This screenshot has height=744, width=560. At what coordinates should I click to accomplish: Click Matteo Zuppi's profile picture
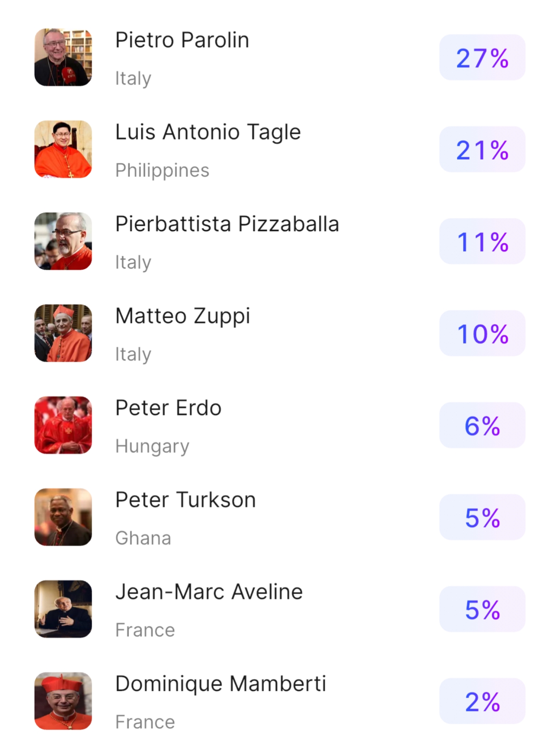click(63, 333)
